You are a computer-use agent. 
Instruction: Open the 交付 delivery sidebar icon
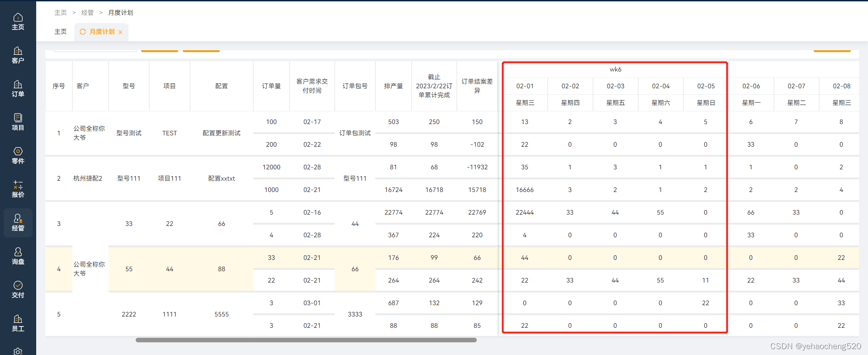point(18,290)
